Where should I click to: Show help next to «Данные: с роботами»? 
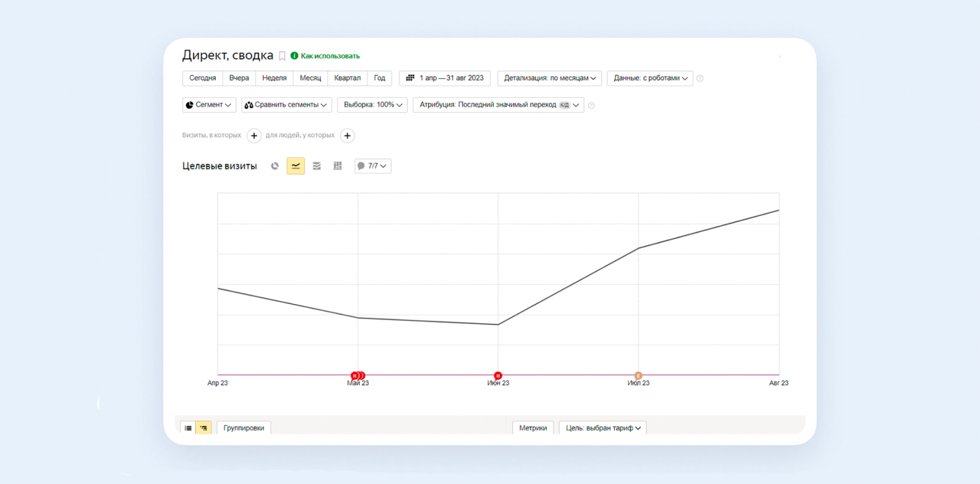(700, 78)
